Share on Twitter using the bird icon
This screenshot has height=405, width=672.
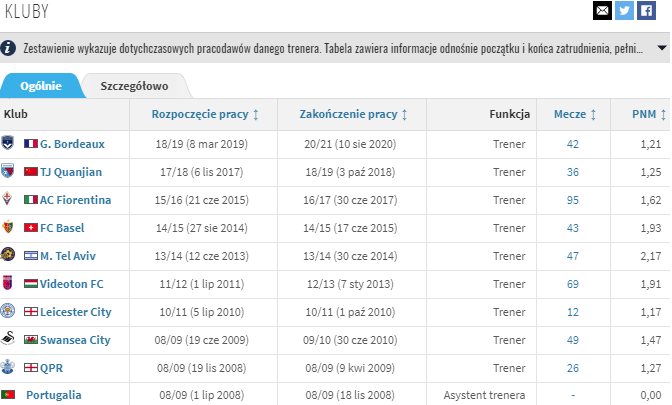(624, 10)
